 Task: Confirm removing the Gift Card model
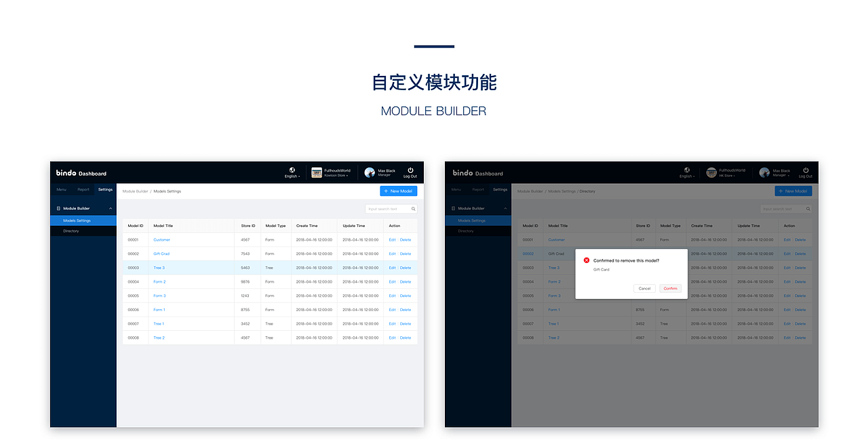670,288
